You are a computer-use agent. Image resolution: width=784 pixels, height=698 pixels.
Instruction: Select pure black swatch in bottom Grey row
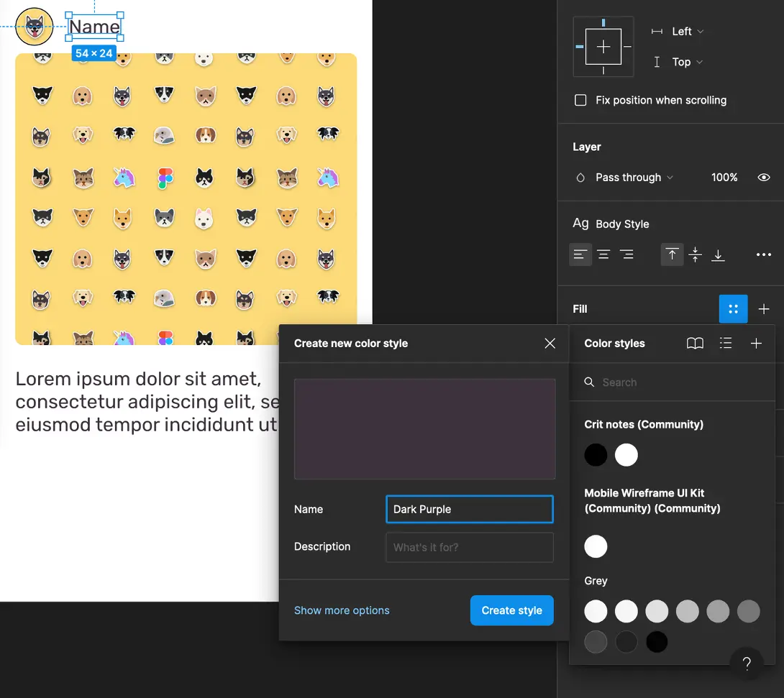(657, 641)
